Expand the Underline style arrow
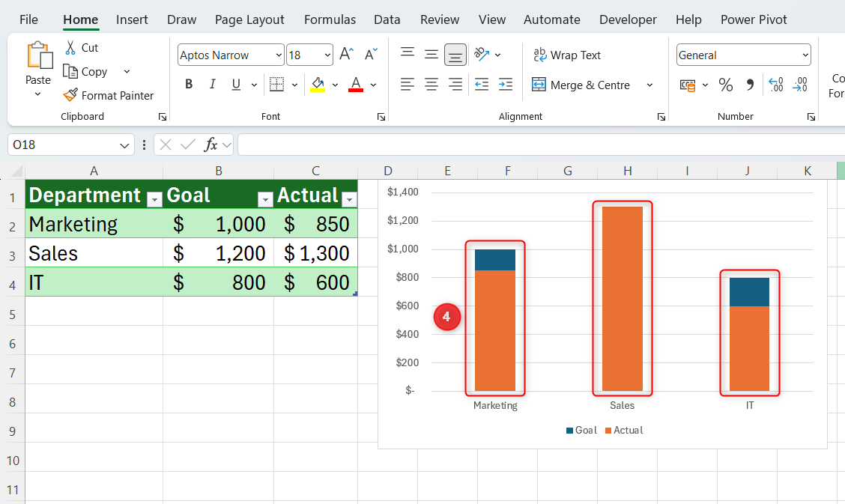 point(254,85)
